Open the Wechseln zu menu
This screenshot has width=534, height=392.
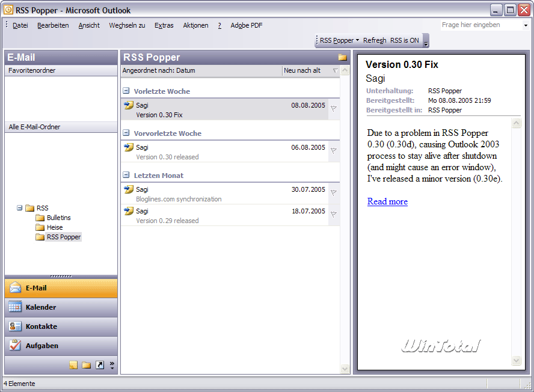tap(127, 25)
